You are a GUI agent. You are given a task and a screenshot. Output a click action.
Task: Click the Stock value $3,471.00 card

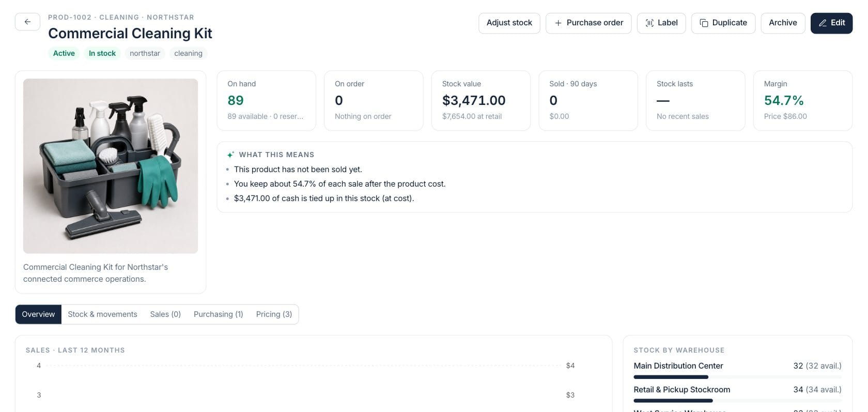(x=481, y=101)
